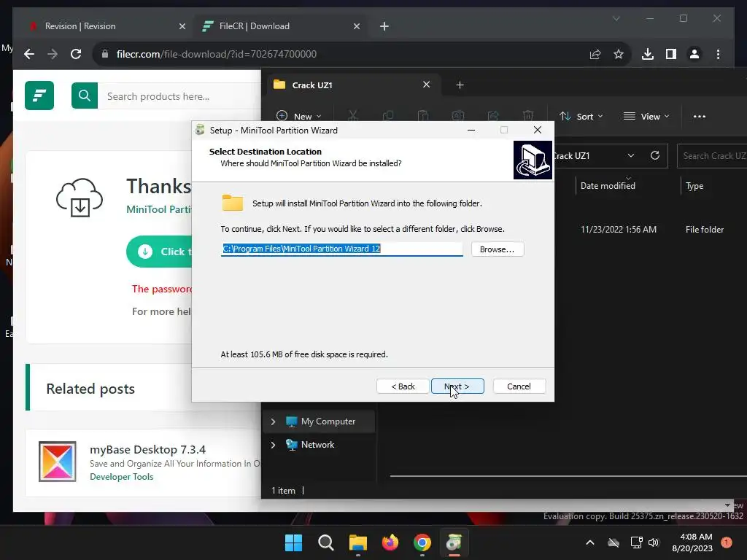This screenshot has width=747, height=560.
Task: Click the FileCR logo icon
Action: [x=39, y=96]
